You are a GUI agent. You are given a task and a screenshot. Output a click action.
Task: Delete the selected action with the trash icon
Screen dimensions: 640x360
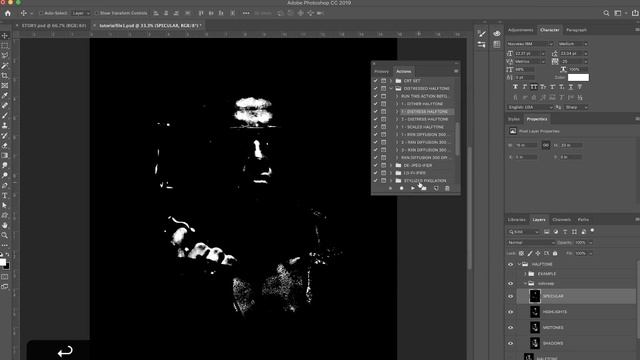coord(447,188)
